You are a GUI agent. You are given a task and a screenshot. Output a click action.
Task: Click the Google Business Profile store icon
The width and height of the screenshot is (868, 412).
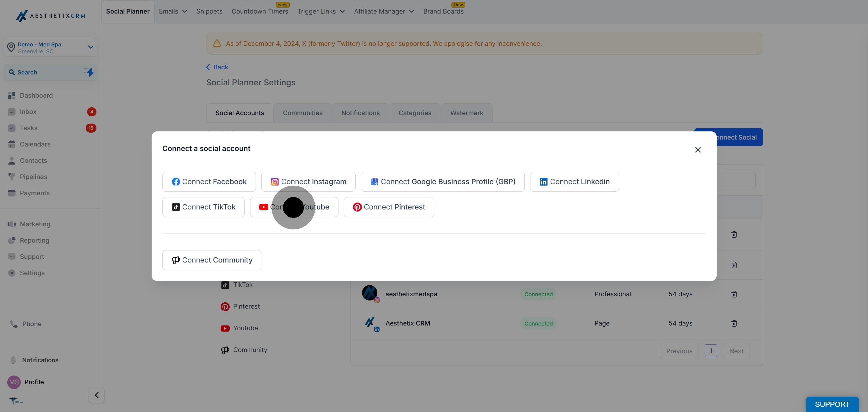[x=374, y=181]
